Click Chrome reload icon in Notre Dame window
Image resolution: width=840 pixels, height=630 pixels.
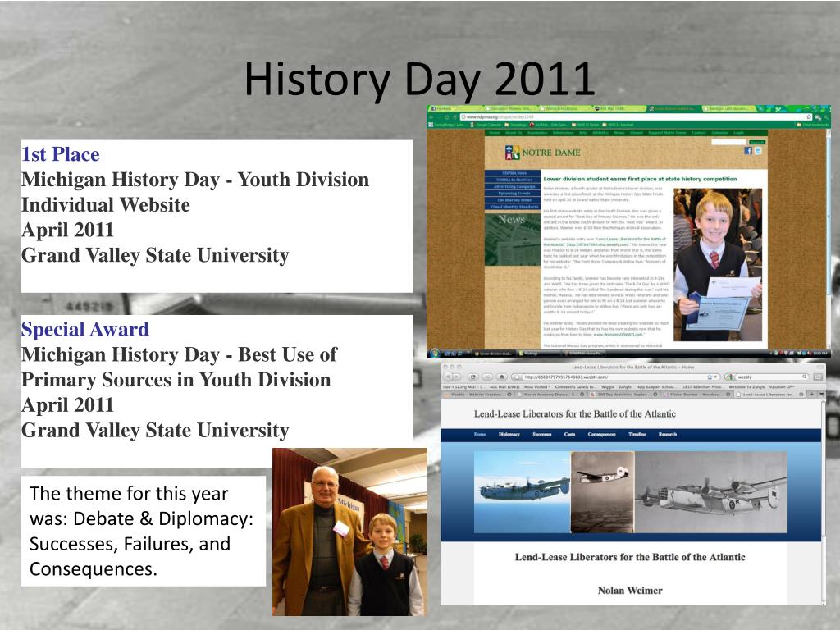(447, 116)
